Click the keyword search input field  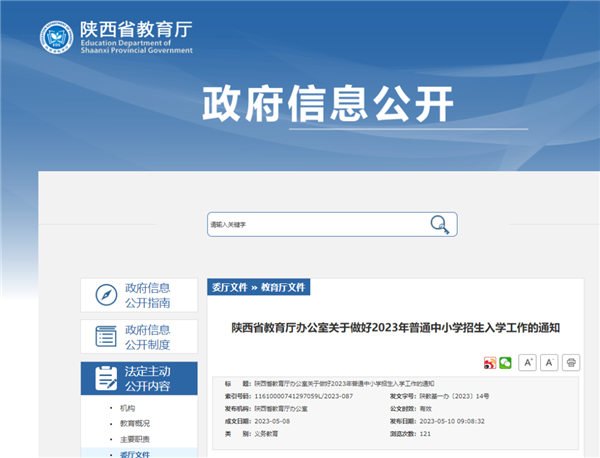pos(315,224)
